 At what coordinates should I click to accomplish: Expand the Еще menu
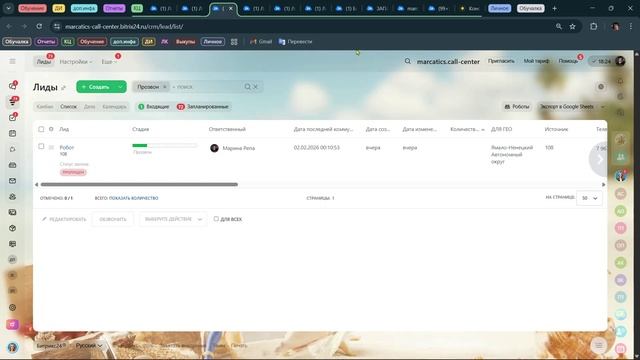point(109,62)
